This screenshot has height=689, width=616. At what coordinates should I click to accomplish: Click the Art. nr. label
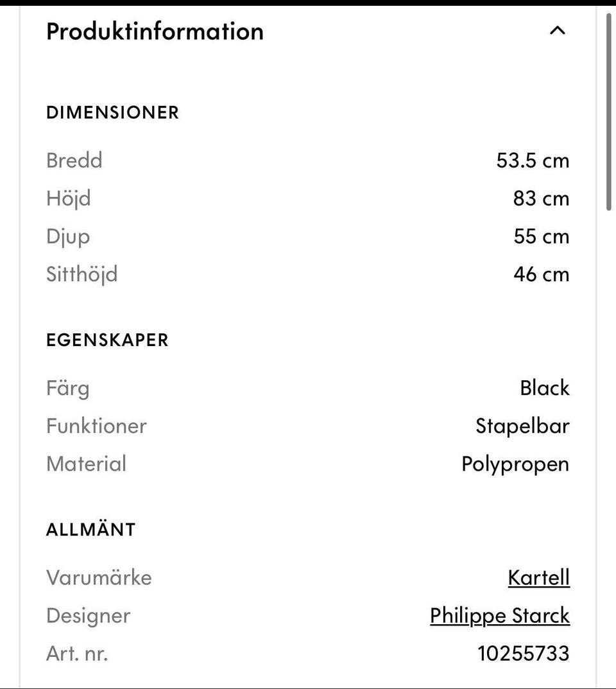(77, 653)
